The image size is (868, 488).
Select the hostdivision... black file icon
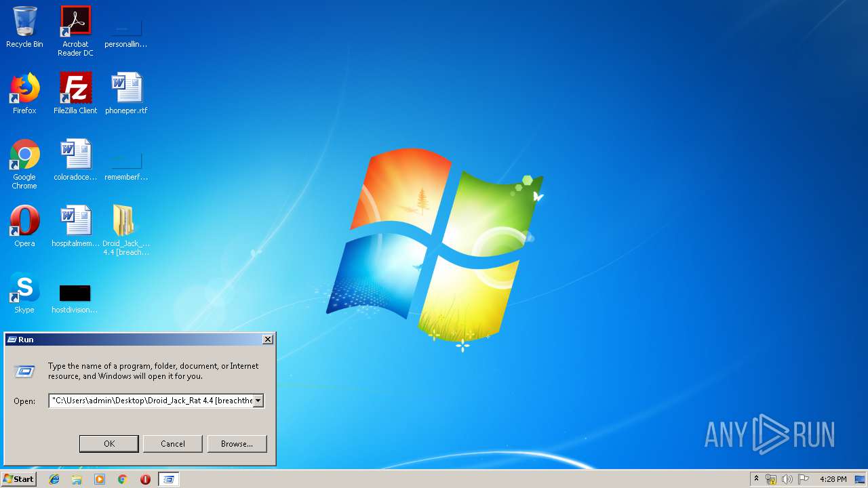coord(75,298)
